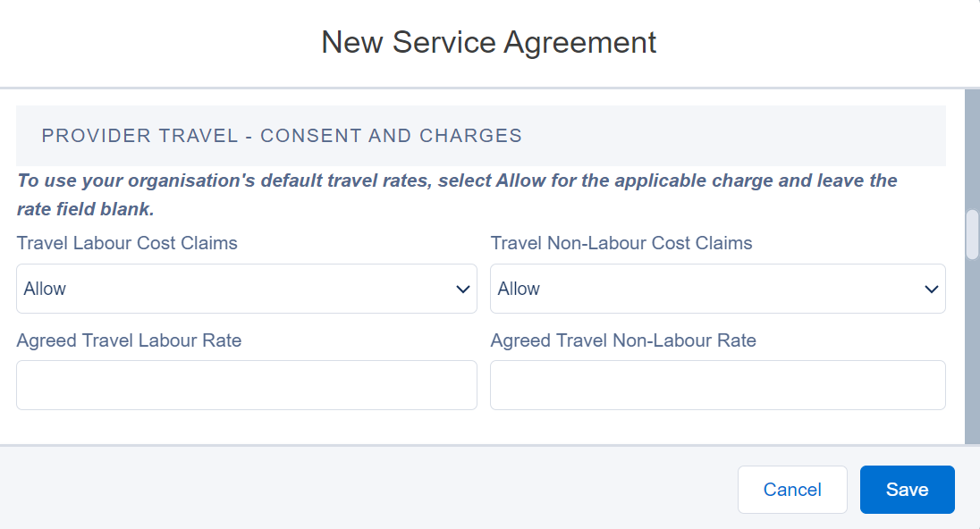Click the Agreed Travel Non-Labour Rate label
This screenshot has height=529, width=980.
(x=623, y=340)
